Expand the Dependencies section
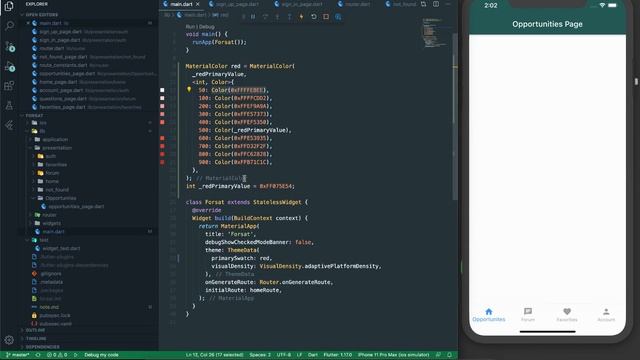 (x=42, y=347)
